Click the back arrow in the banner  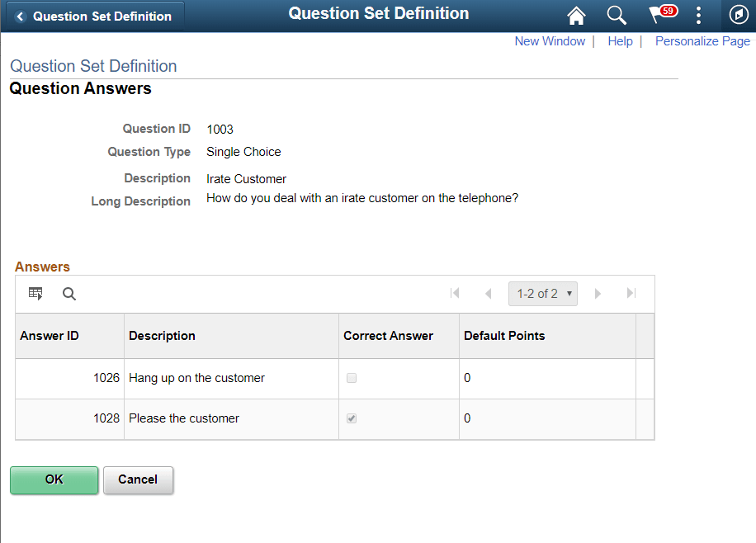pyautogui.click(x=20, y=15)
